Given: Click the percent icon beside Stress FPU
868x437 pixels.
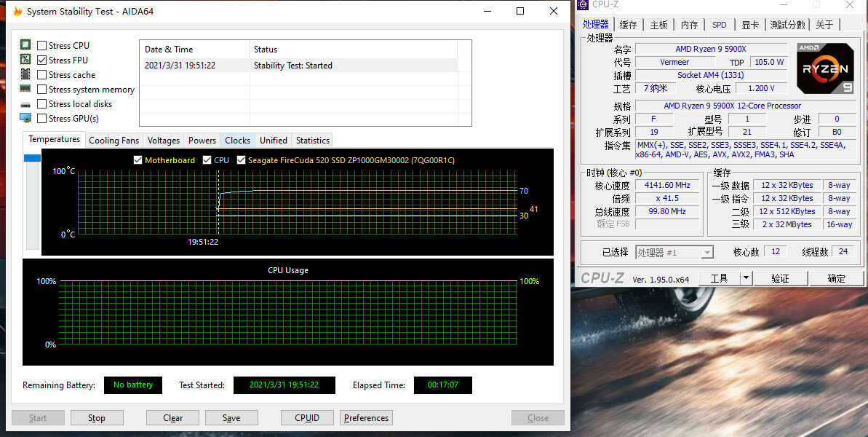Looking at the screenshot, I should pyautogui.click(x=25, y=59).
